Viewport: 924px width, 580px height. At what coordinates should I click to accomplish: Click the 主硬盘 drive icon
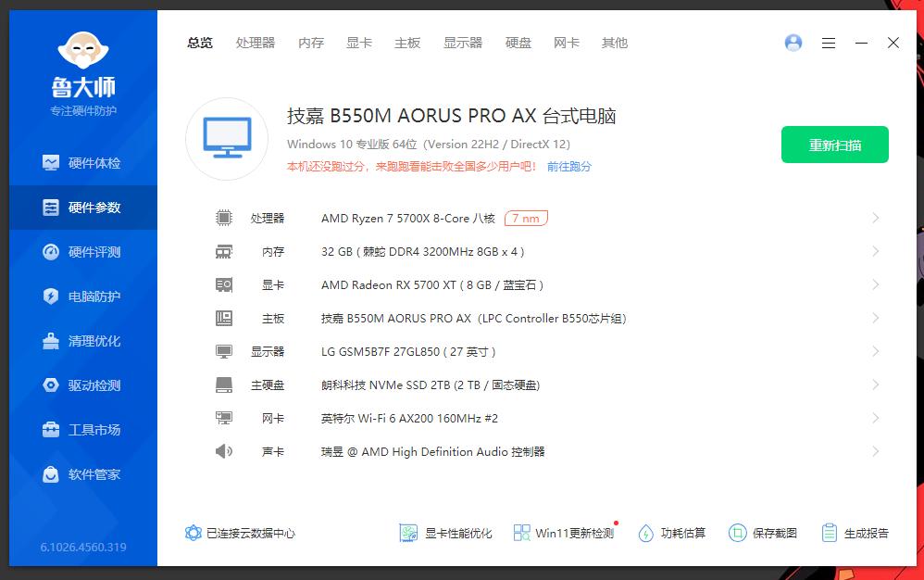224,385
